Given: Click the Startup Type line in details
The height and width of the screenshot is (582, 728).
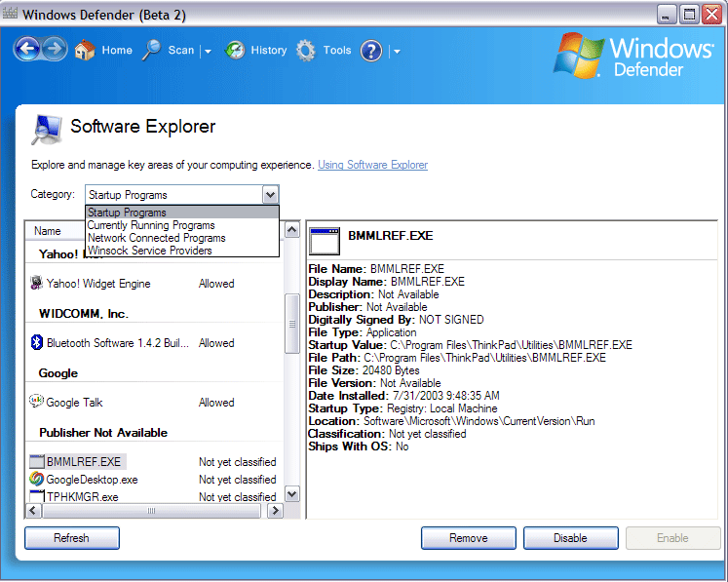Looking at the screenshot, I should tap(402, 408).
